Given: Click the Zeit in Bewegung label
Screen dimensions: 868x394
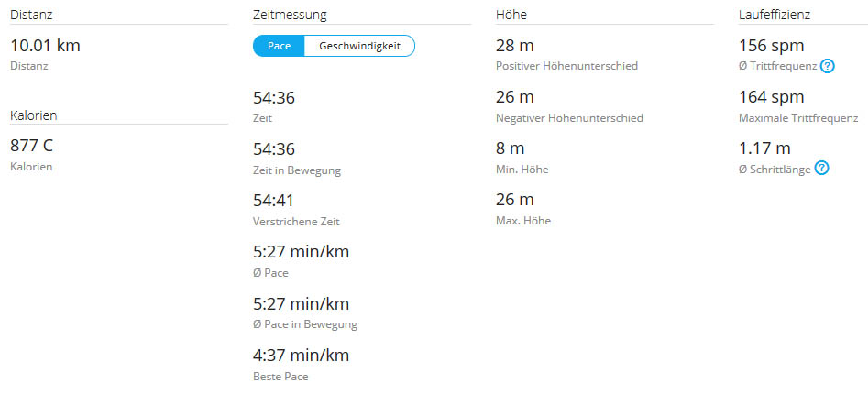Looking at the screenshot, I should click(296, 170).
